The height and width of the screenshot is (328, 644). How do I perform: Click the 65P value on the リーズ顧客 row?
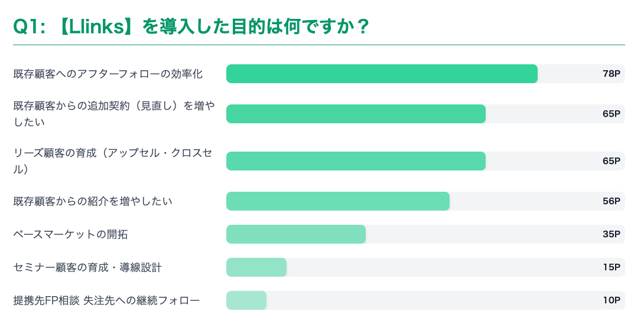[612, 161]
